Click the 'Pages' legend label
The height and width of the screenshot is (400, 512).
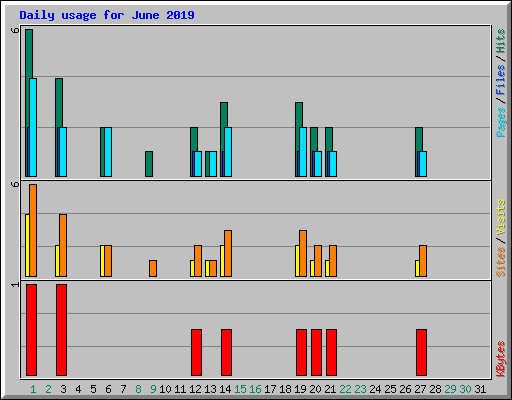[500, 122]
